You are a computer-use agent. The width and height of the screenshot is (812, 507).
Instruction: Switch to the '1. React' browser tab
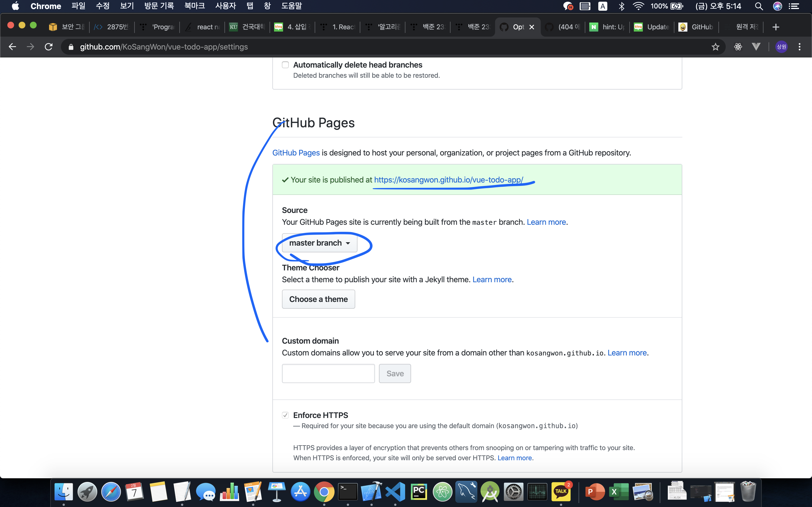coord(339,27)
